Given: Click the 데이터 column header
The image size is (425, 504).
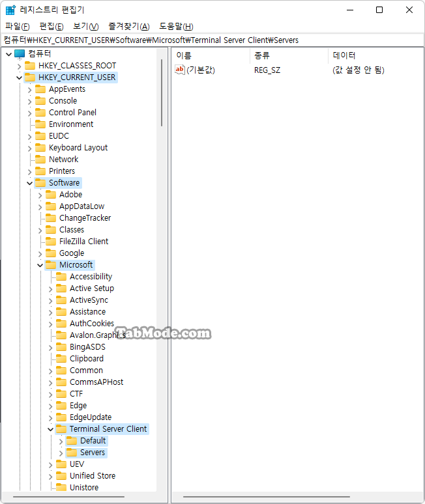Looking at the screenshot, I should [x=375, y=55].
